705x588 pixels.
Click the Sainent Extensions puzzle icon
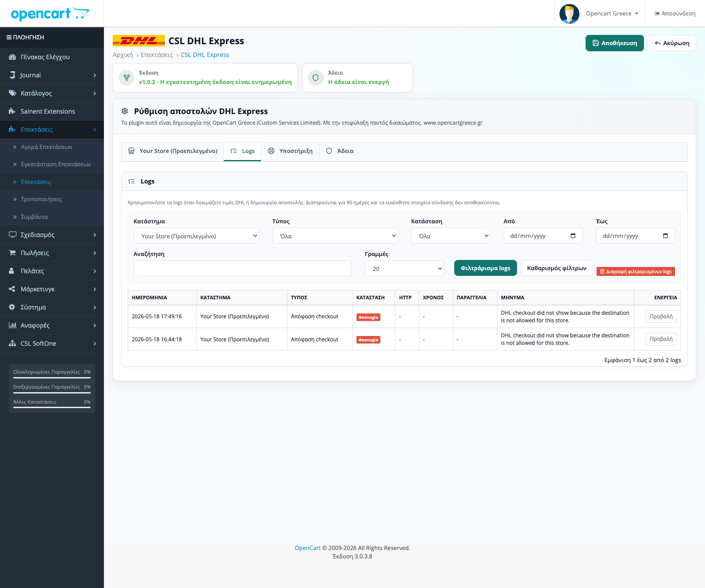pos(12,111)
